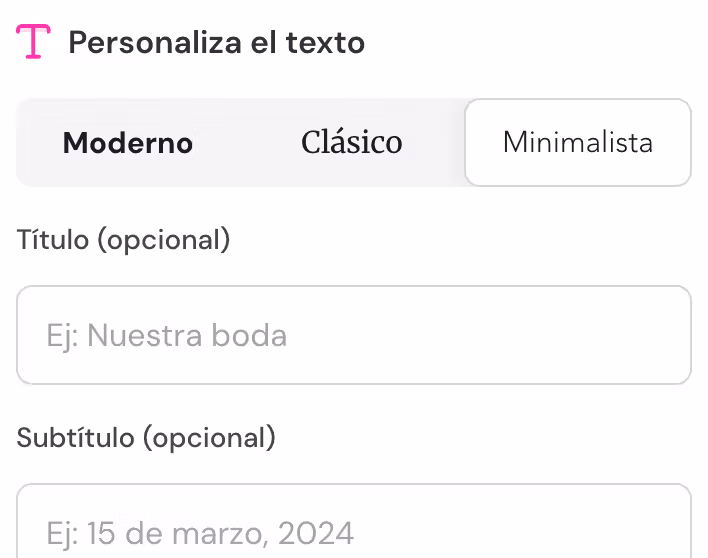Activate the bold Moderno font option
The image size is (708, 558).
[x=128, y=143]
